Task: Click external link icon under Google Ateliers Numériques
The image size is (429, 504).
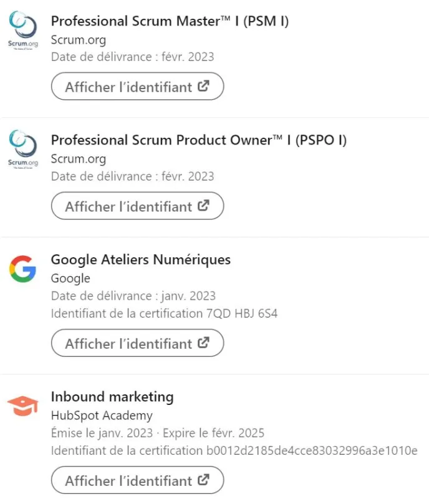Action: point(203,342)
